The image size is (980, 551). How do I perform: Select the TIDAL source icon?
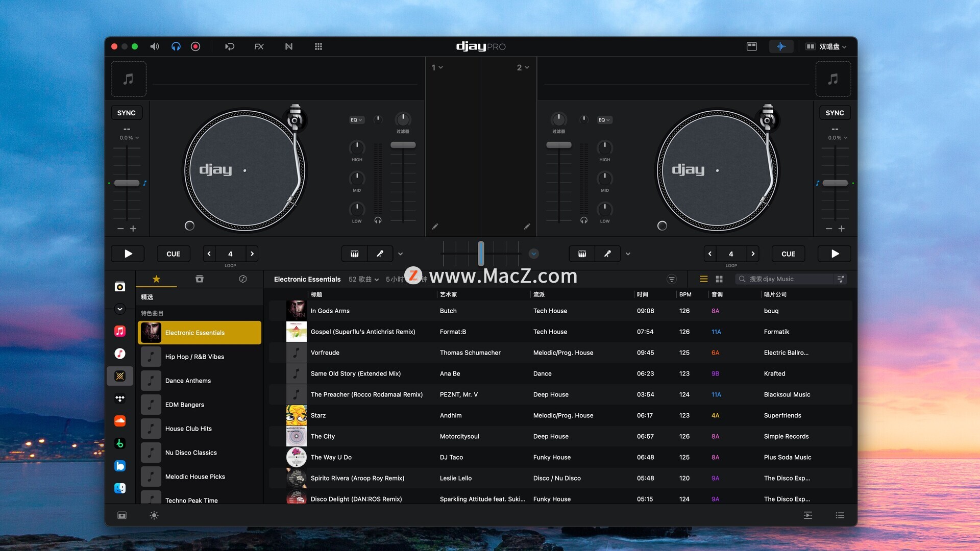pos(120,398)
